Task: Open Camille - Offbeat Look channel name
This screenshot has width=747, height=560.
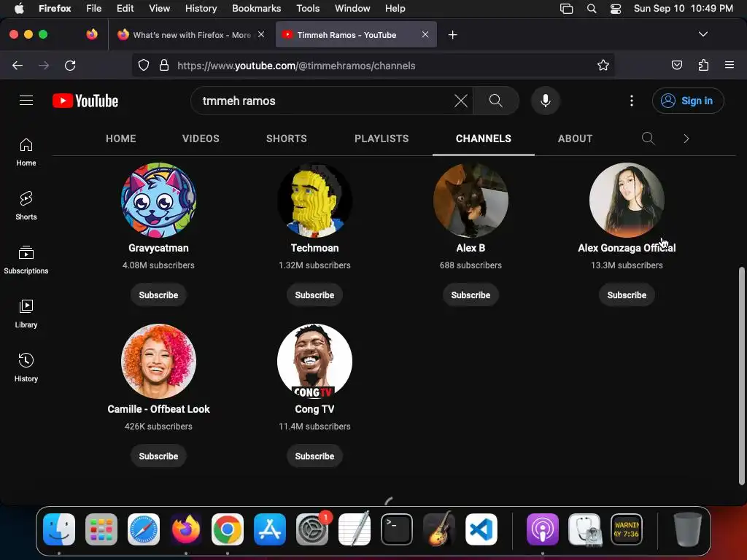Action: [158, 408]
